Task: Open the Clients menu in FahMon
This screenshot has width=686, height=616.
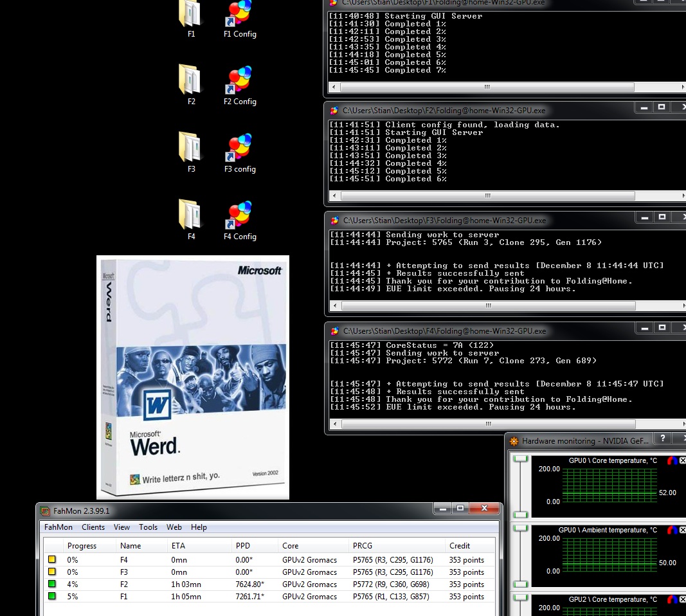Action: (93, 527)
